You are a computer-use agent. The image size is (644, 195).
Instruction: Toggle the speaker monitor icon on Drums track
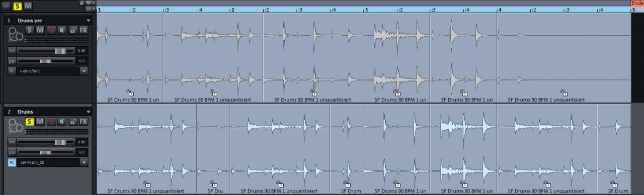[x=62, y=121]
